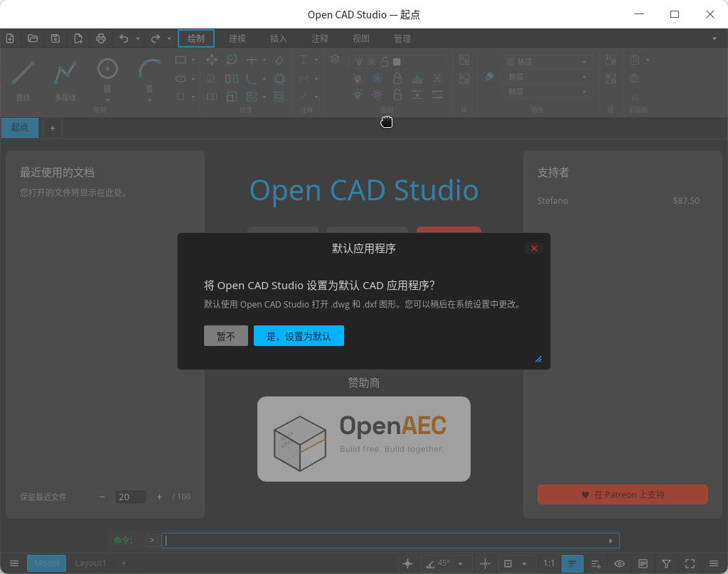Click the cut scissors icon
Screen dimensions: 728x574
635,97
